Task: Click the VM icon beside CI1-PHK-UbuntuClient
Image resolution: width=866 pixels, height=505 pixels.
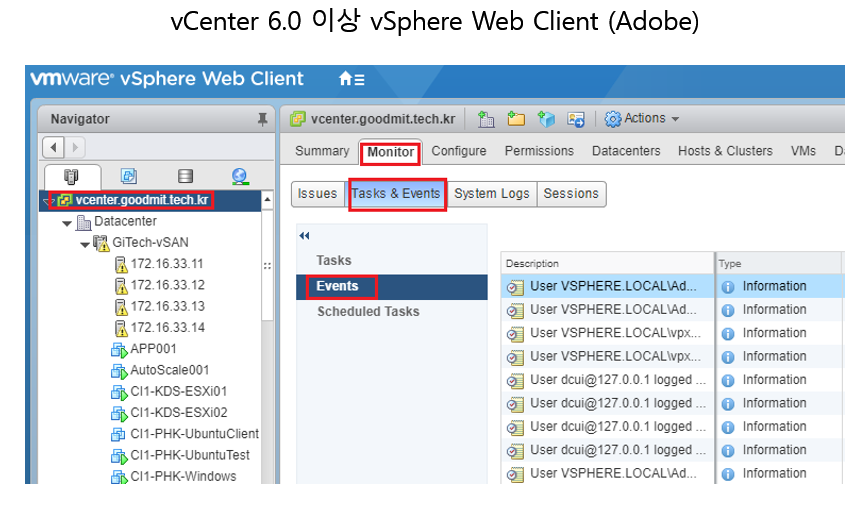Action: pos(118,435)
